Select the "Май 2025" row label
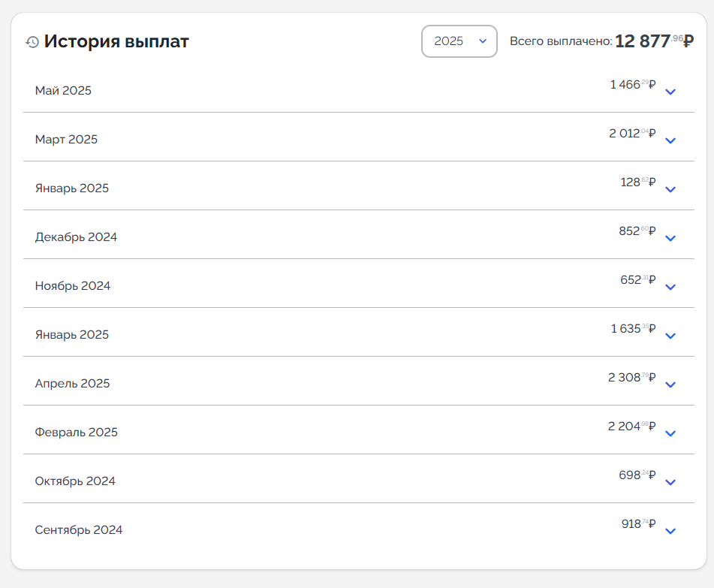The image size is (714, 588). pyautogui.click(x=63, y=91)
